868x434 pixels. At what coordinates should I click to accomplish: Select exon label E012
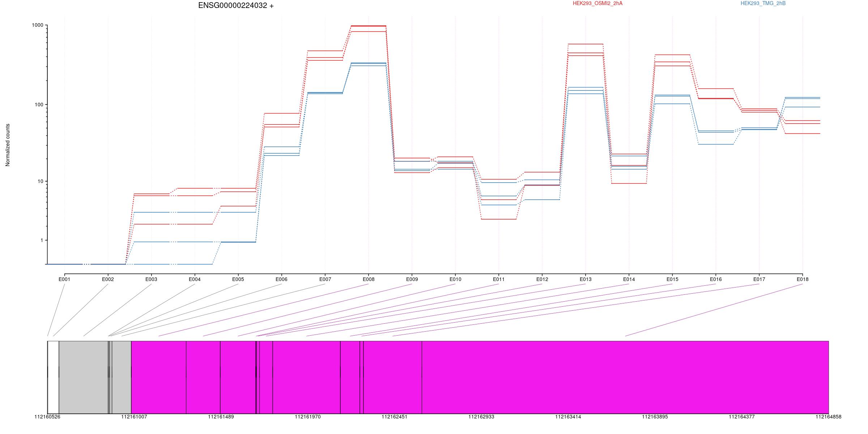coord(542,279)
